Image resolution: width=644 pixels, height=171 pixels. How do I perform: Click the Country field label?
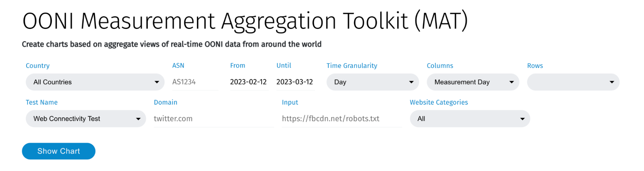38,66
